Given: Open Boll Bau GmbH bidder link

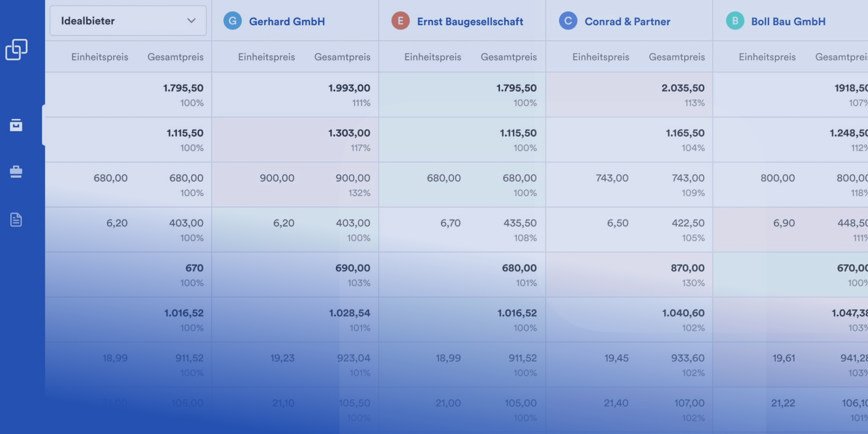Looking at the screenshot, I should [789, 21].
